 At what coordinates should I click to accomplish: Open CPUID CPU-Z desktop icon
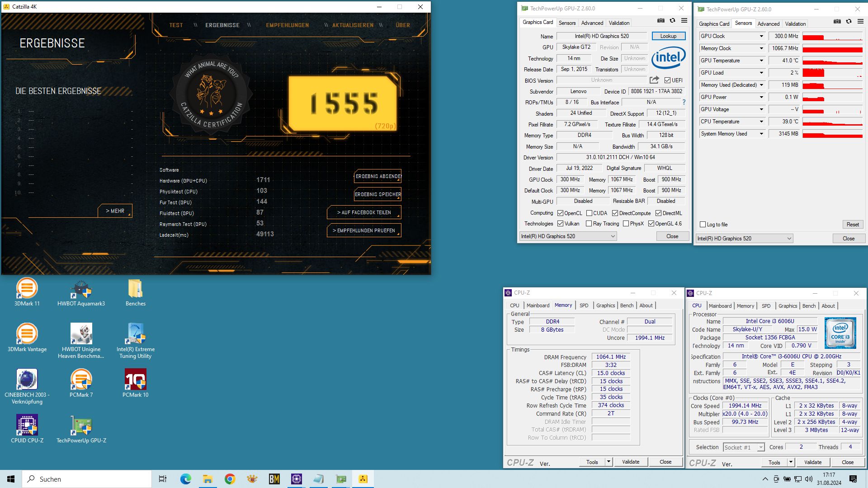tap(27, 429)
